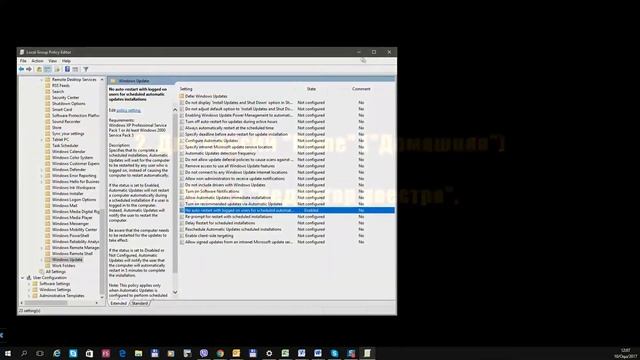
Task: Open the Defer Windows Updates folder
Action: [206, 96]
